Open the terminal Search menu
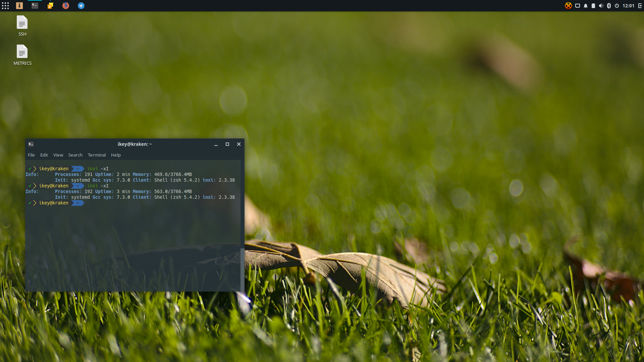The image size is (644, 362). 75,155
